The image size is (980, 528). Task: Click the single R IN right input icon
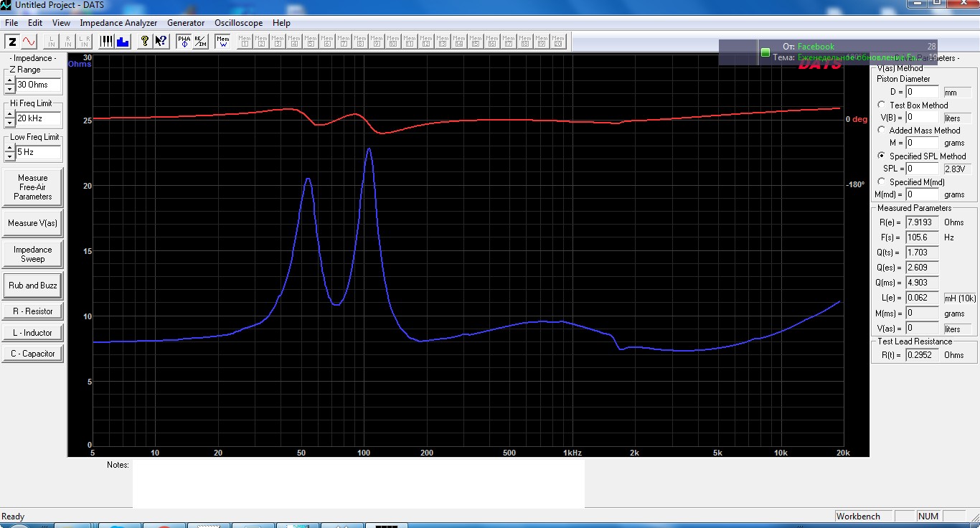click(67, 42)
